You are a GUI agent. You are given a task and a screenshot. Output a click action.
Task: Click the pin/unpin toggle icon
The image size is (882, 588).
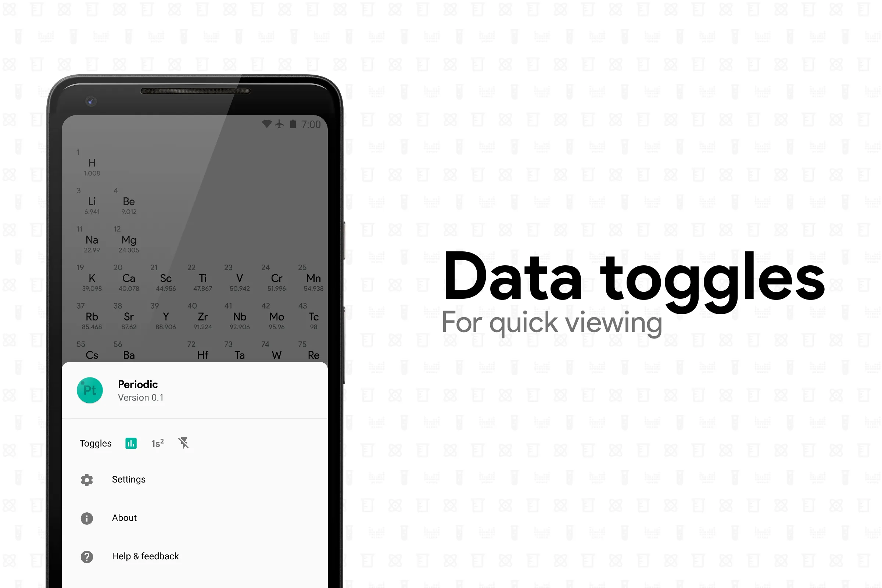(184, 443)
